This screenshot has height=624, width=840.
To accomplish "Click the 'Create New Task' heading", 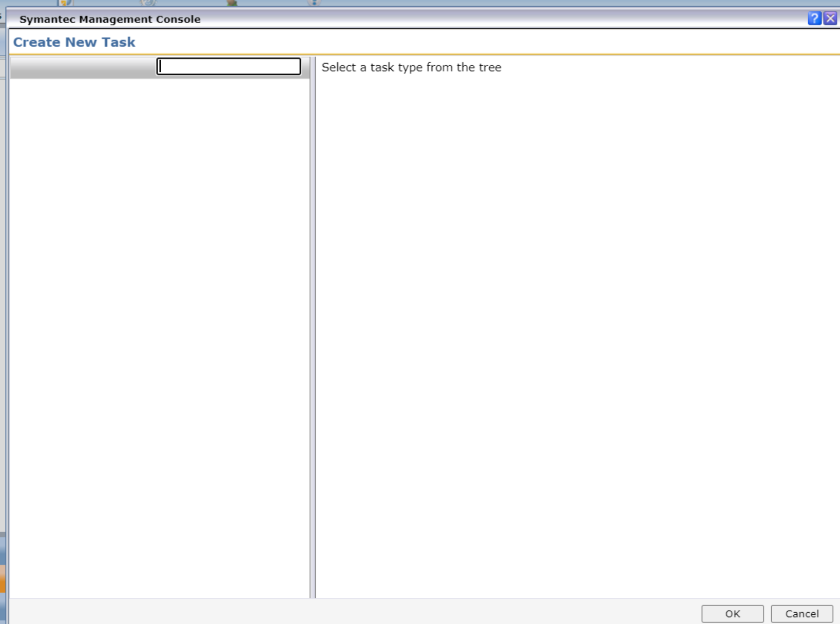I will (74, 42).
